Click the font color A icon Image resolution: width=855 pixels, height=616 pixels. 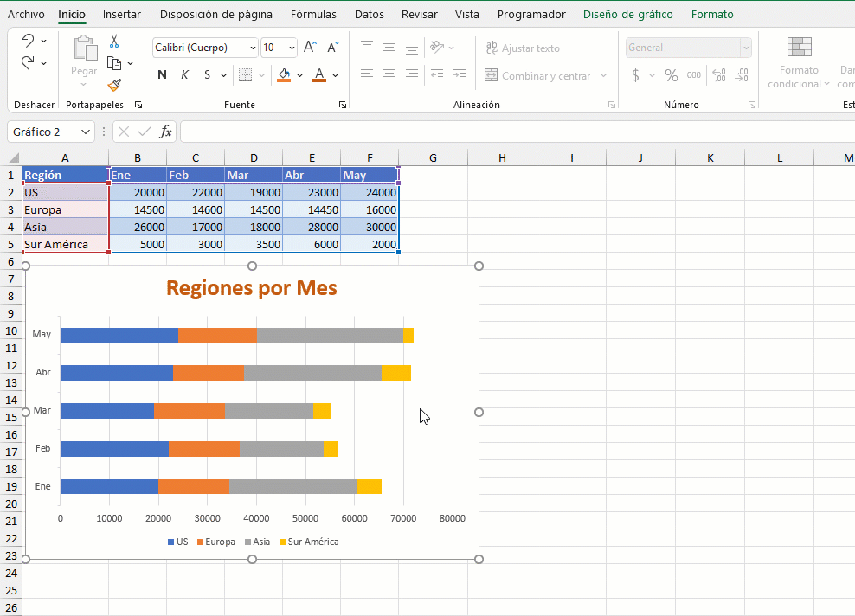tap(319, 75)
